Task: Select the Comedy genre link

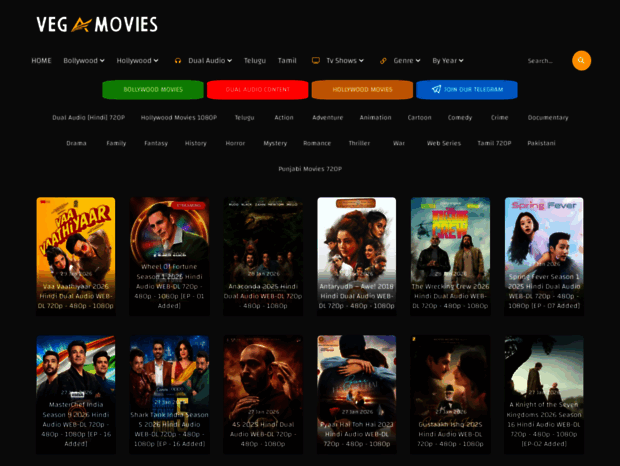Action: click(460, 117)
